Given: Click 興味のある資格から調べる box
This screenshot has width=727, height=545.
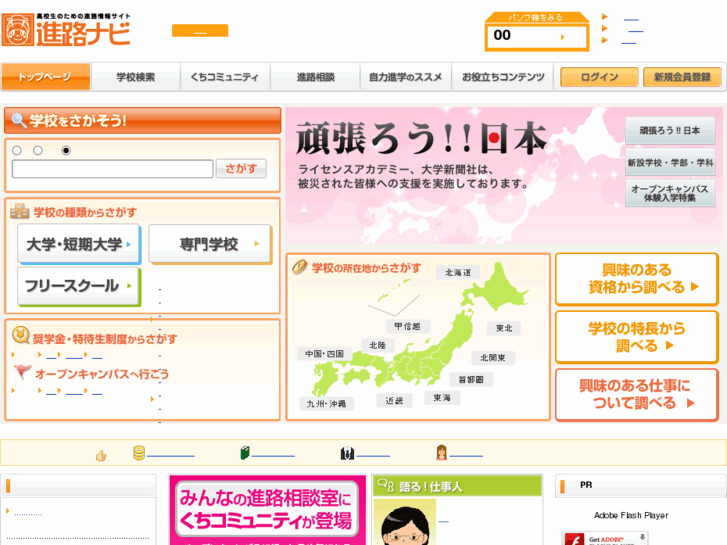Looking at the screenshot, I should [x=637, y=279].
